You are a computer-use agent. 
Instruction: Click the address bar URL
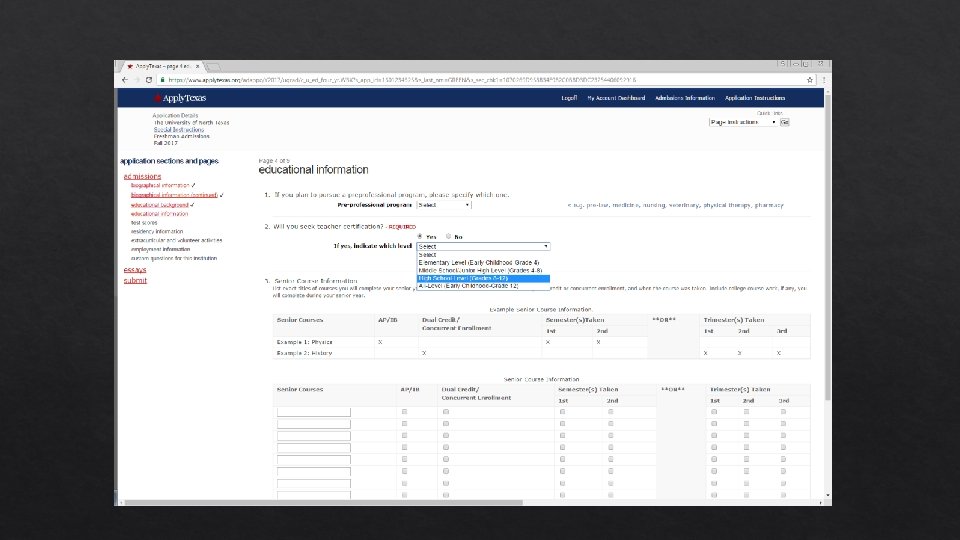click(402, 80)
